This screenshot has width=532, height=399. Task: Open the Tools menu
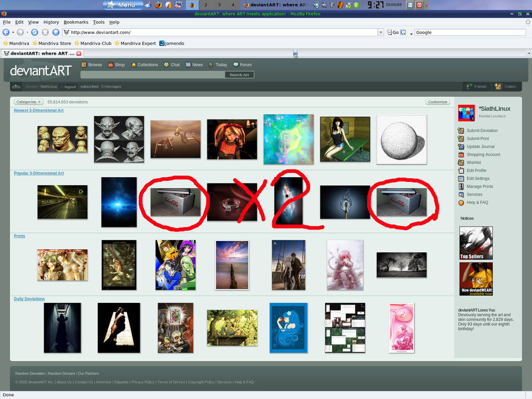(99, 22)
